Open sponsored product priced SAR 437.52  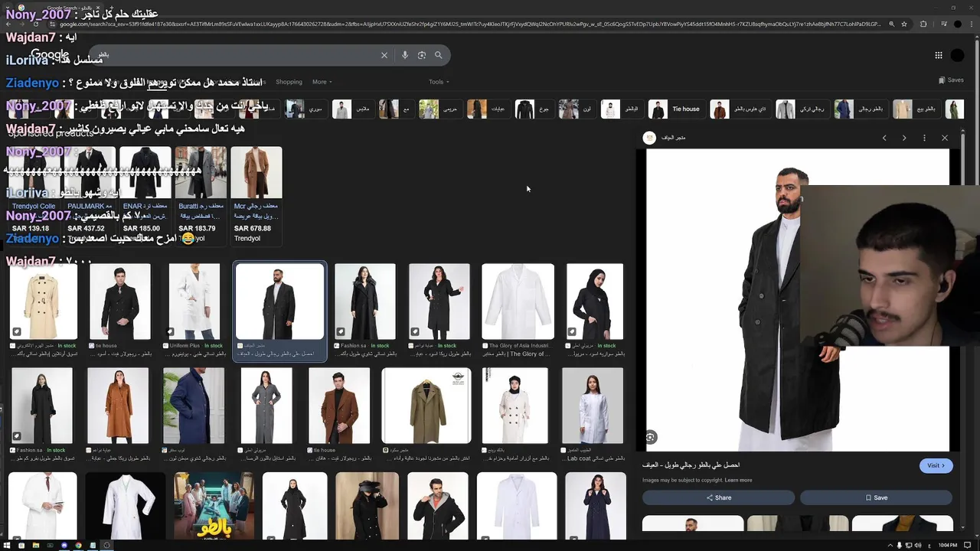click(x=90, y=195)
